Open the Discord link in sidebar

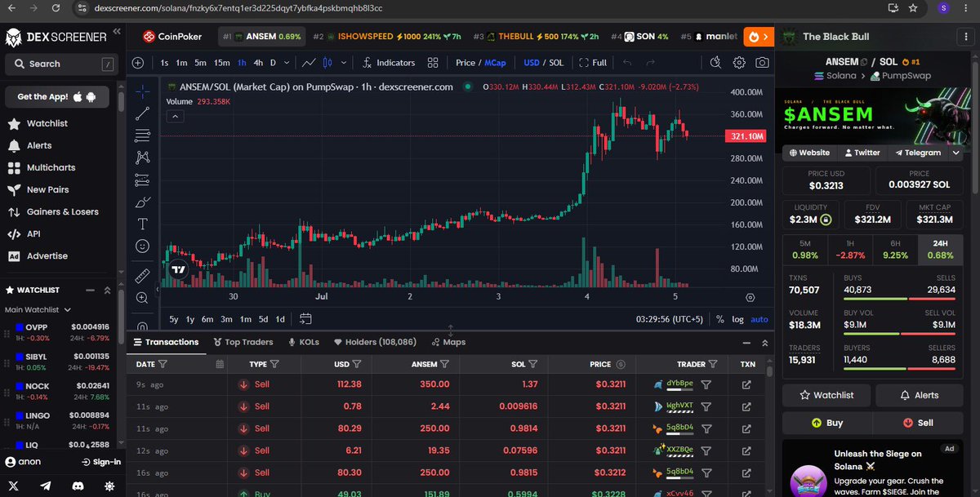[78, 486]
